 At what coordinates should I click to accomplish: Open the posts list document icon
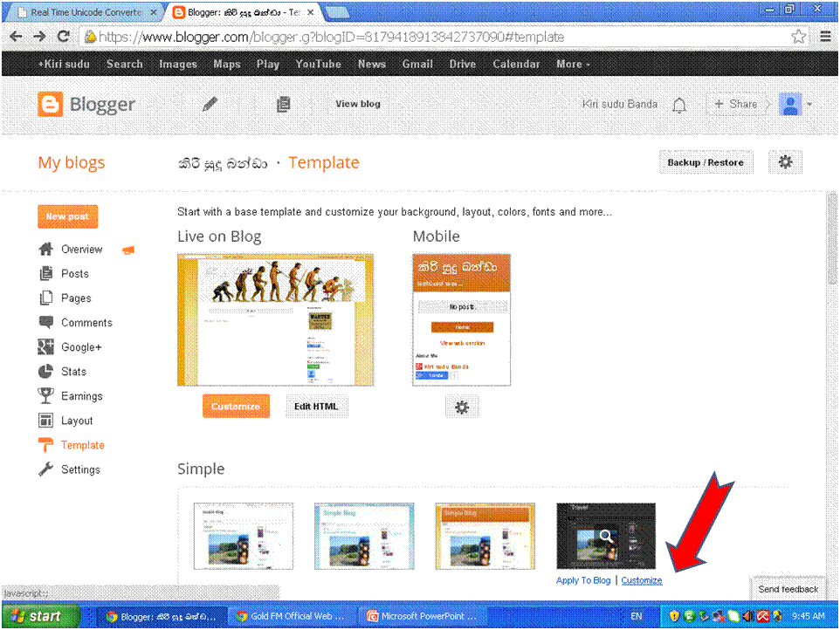pos(284,104)
